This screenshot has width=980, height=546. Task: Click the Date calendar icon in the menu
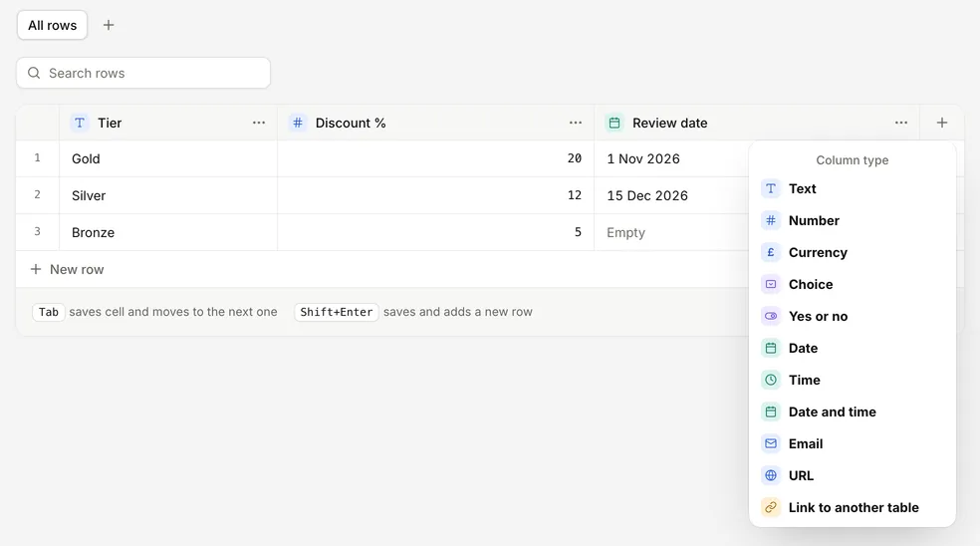click(x=771, y=349)
